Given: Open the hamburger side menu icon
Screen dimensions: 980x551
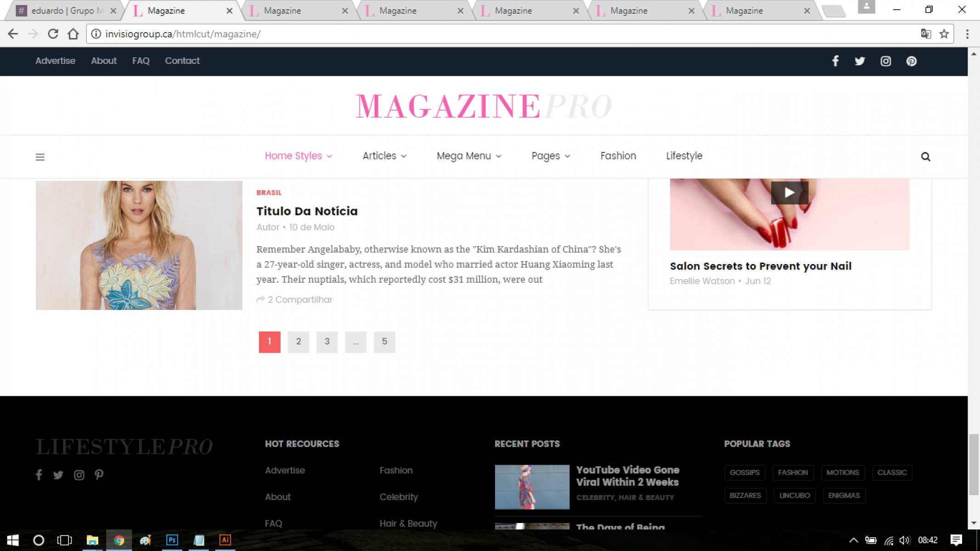Looking at the screenshot, I should (x=40, y=157).
